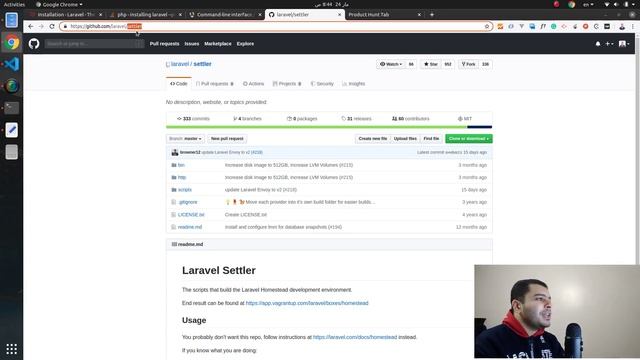Bookmark page with the star icon

[x=487, y=26]
